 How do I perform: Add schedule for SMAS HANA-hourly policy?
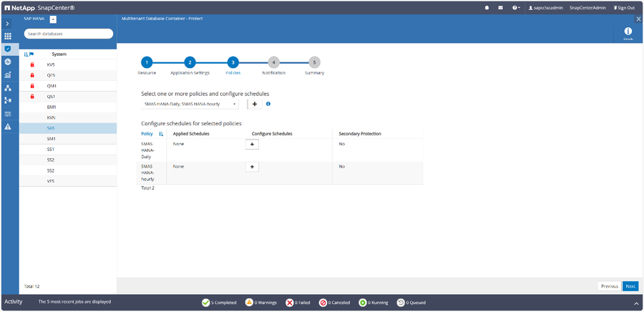coord(252,166)
